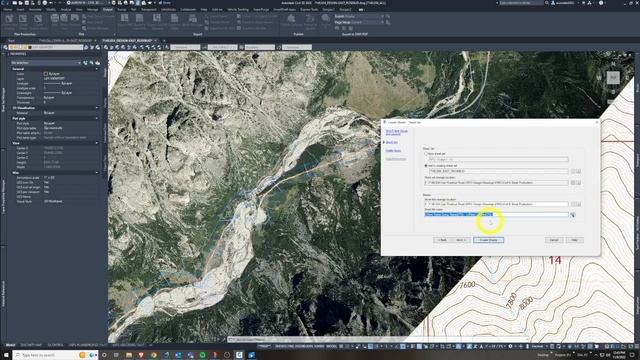Click the New icon in Quick Access toolbar

(15, 3)
